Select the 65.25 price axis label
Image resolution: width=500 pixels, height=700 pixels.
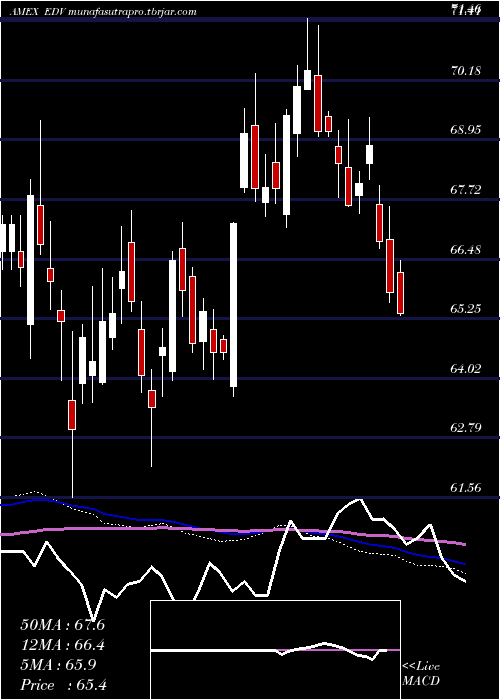click(466, 308)
